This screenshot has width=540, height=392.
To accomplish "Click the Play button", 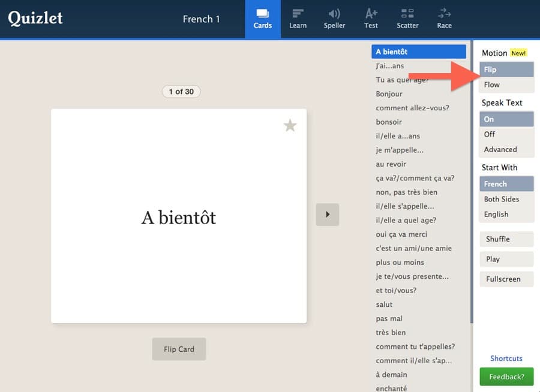I will pyautogui.click(x=506, y=259).
